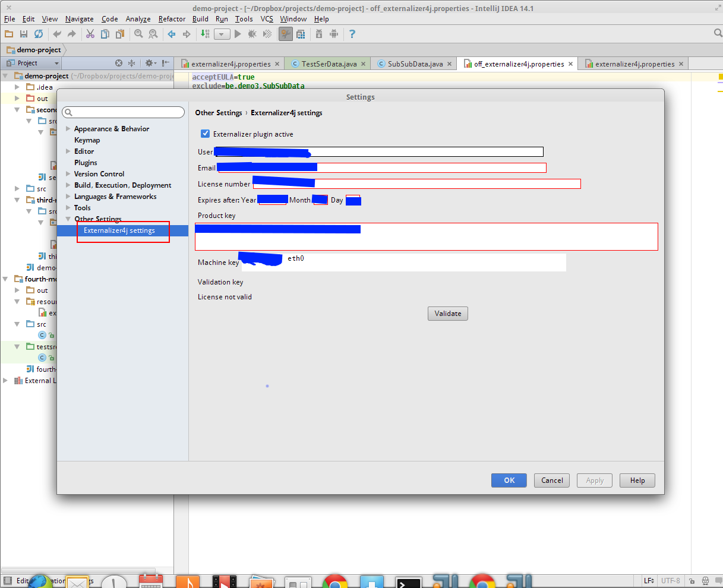Collapse the Other Settings node
Screen dimensions: 723x588
68,219
